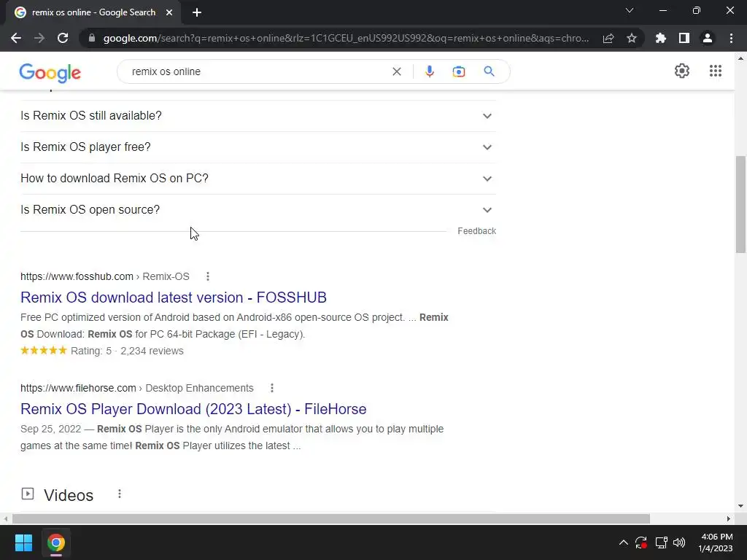Image resolution: width=747 pixels, height=560 pixels.
Task: Open Chrome three-dot menu
Action: click(731, 38)
